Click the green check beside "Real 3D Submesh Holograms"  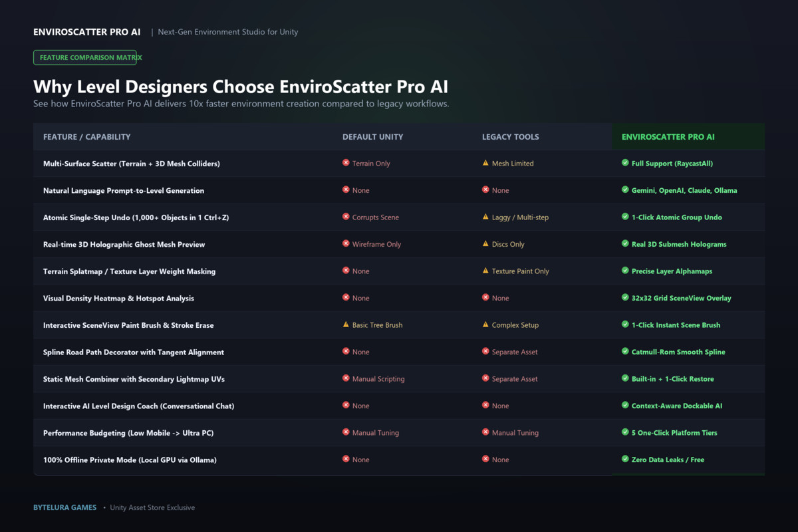coord(625,243)
